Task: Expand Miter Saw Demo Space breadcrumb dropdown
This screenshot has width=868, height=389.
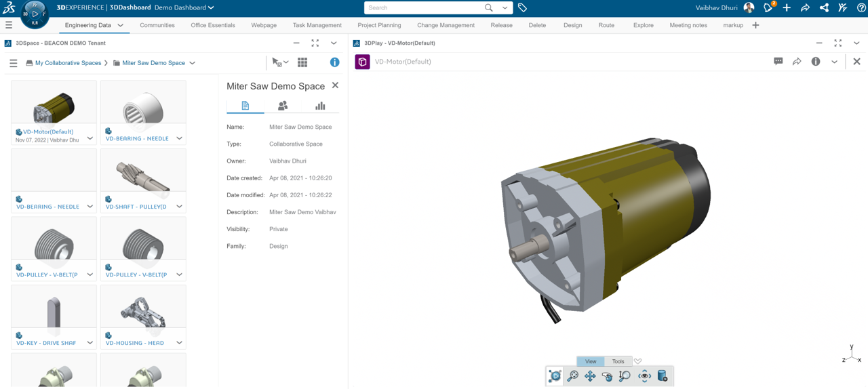Action: pyautogui.click(x=193, y=63)
